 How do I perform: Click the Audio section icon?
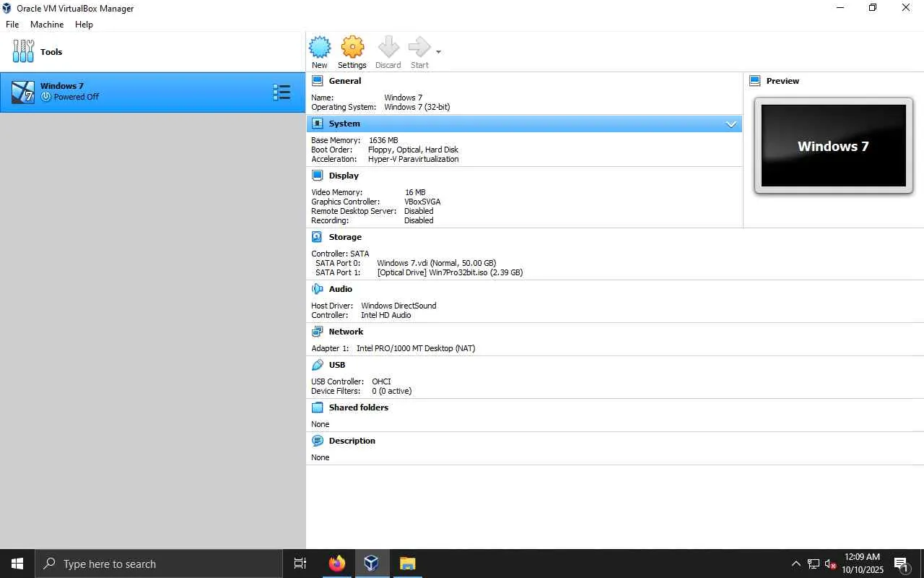(x=317, y=289)
